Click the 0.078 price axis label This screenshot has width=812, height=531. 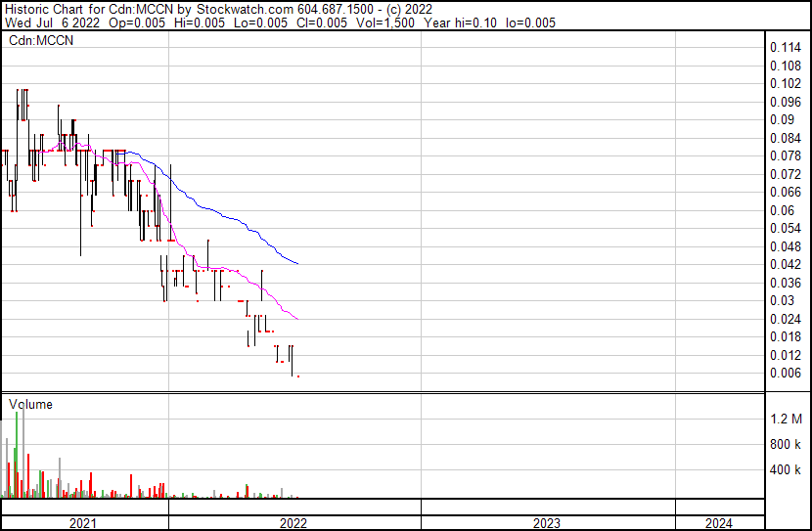pos(786,155)
